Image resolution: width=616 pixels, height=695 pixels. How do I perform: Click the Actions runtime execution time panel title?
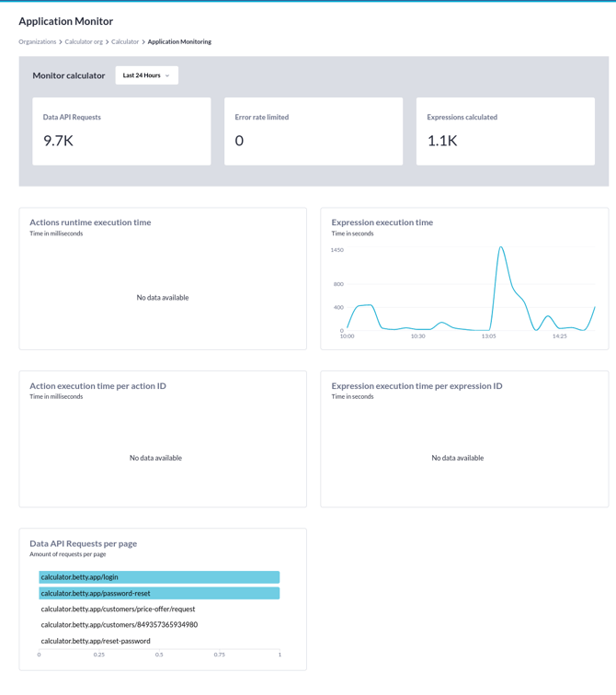(90, 222)
